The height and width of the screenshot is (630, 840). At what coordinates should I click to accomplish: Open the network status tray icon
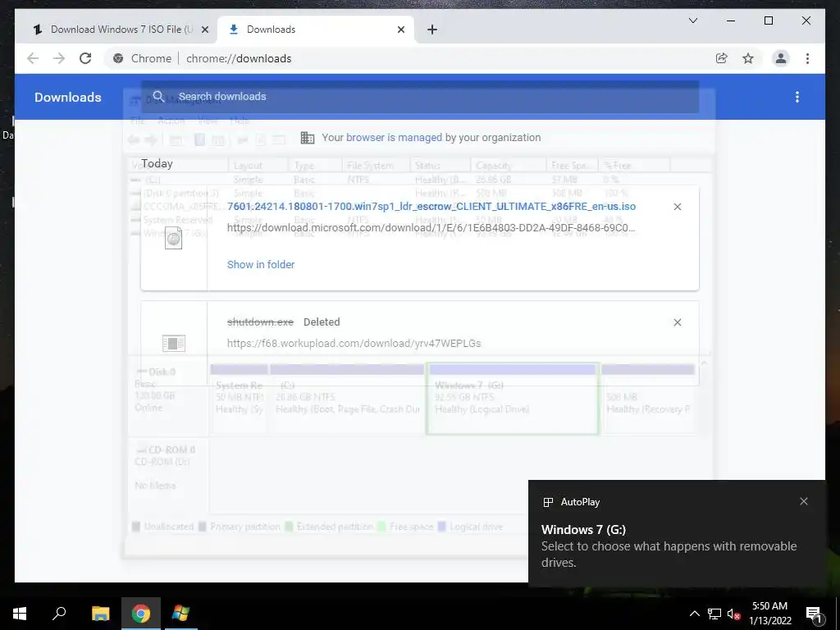[714, 614]
